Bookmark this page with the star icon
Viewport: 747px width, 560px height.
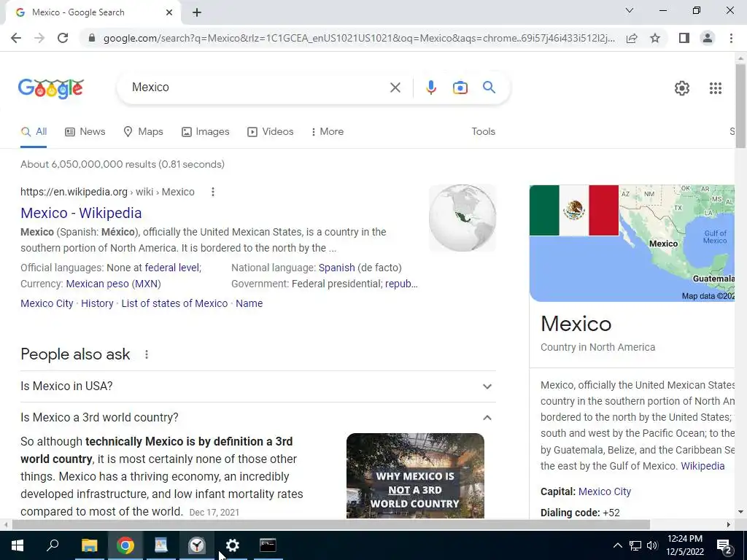pos(655,38)
